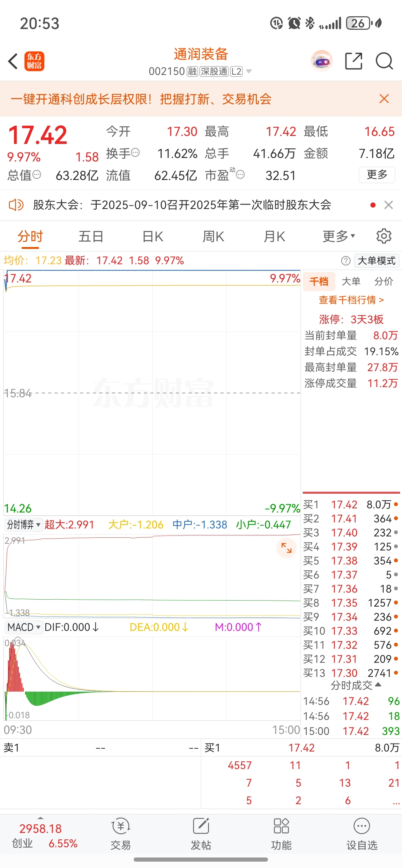Close the orange promotion banner
Image resolution: width=402 pixels, height=868 pixels.
[384, 99]
